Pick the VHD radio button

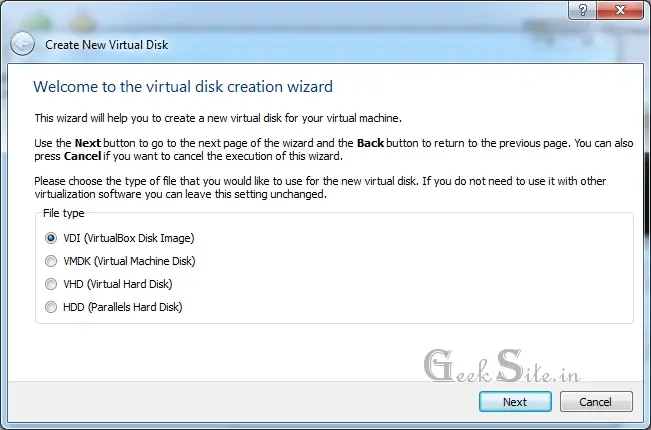click(x=51, y=284)
